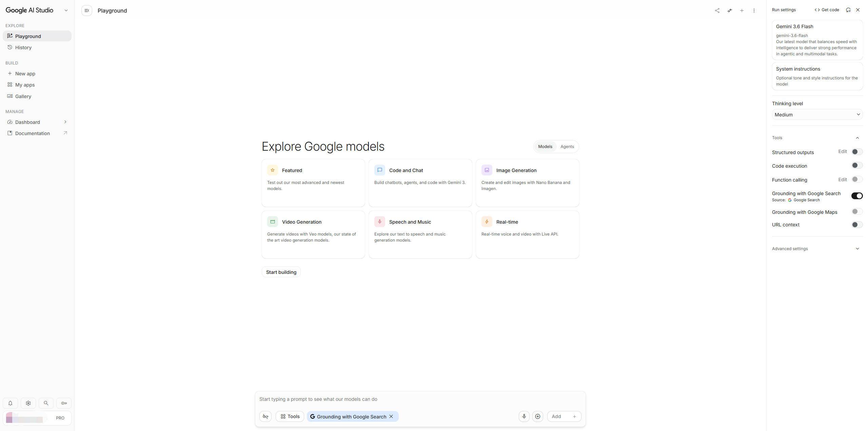Image resolution: width=868 pixels, height=431 pixels.
Task: Enable the URL context switch
Action: (856, 225)
